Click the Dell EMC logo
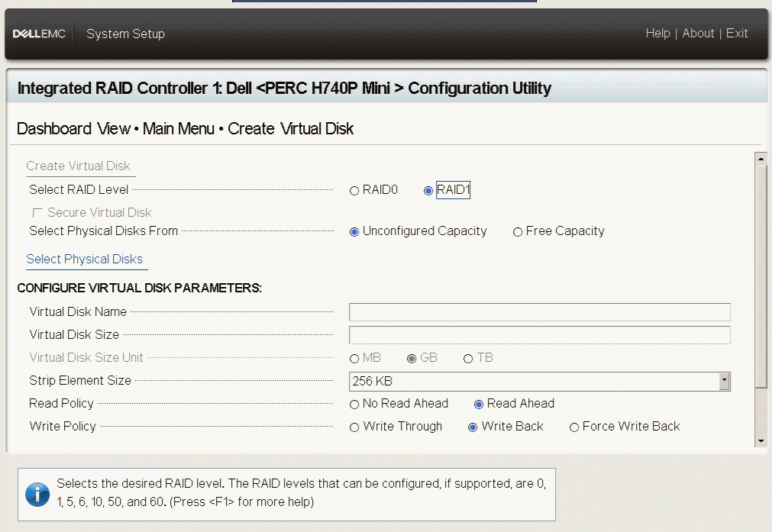 39,34
